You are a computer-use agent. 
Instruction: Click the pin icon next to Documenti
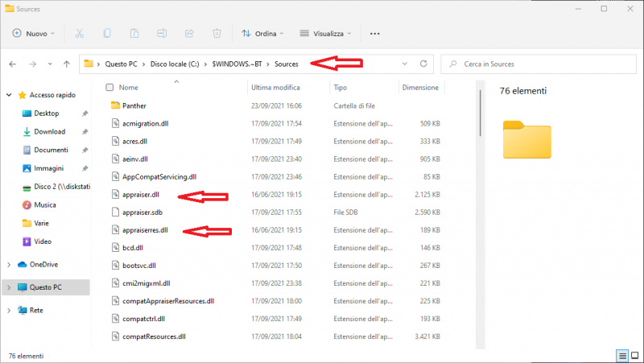pos(85,151)
